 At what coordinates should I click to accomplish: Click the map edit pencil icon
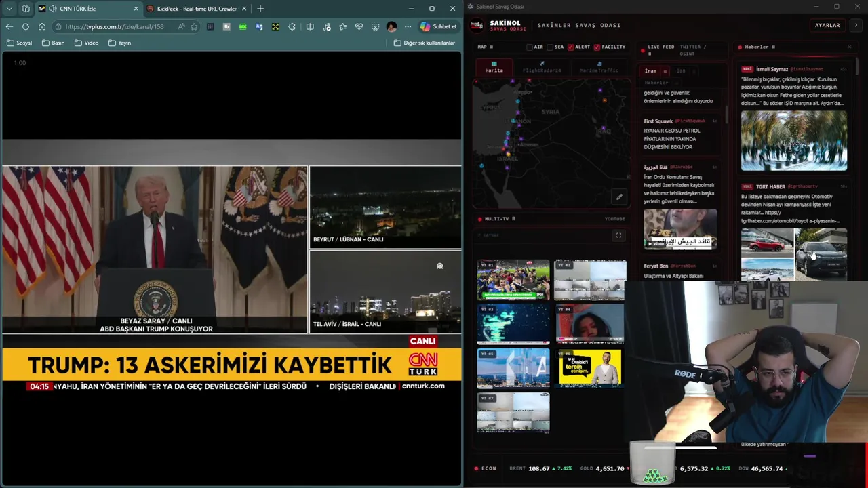[619, 197]
